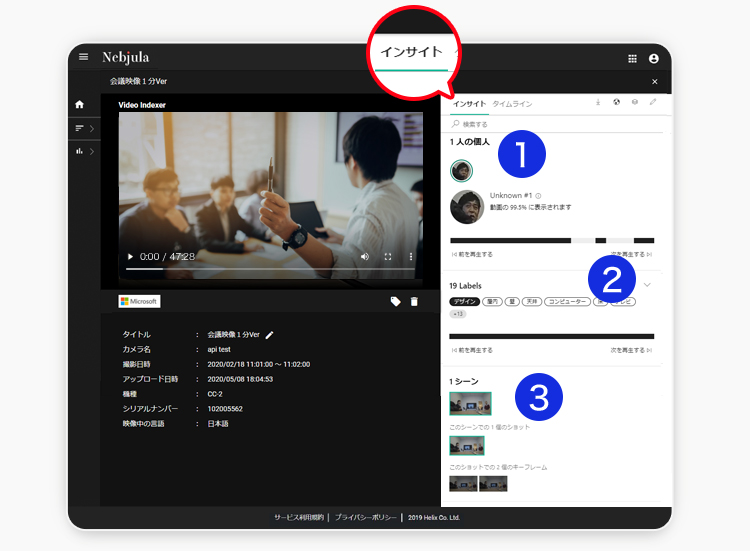
Task: Play previous appearance of the person
Action: [472, 254]
